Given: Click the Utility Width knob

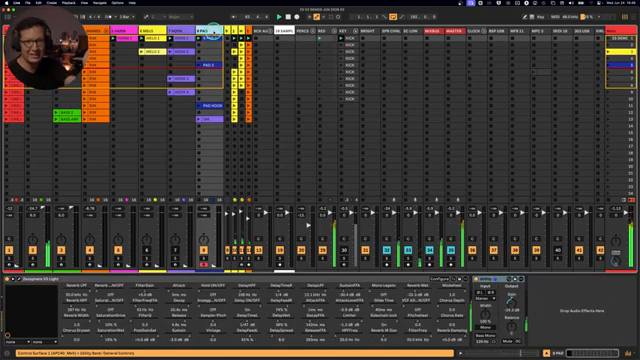Looking at the screenshot, I should click(485, 315).
